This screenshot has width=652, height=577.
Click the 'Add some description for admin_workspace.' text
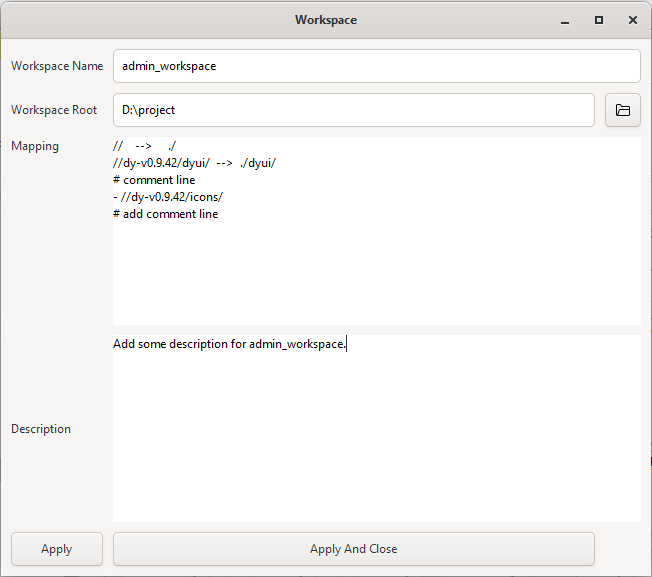pyautogui.click(x=229, y=344)
